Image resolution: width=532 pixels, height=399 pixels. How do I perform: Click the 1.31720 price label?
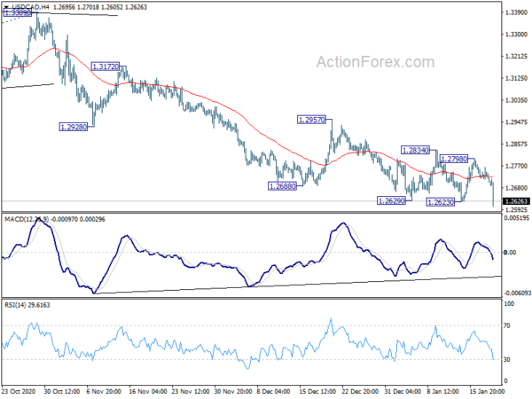pos(106,66)
